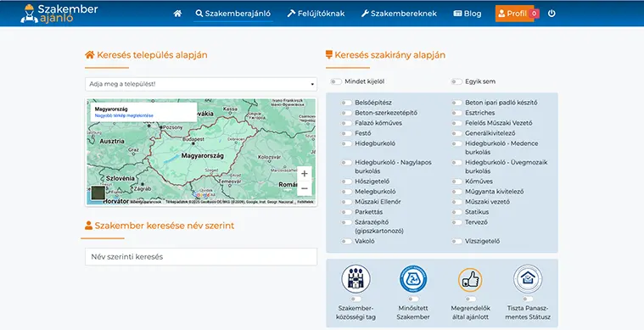The height and width of the screenshot is (330, 644).
Task: Enable Hidegburkoló - Üvegmozaik burkolás switch
Action: pyautogui.click(x=456, y=163)
